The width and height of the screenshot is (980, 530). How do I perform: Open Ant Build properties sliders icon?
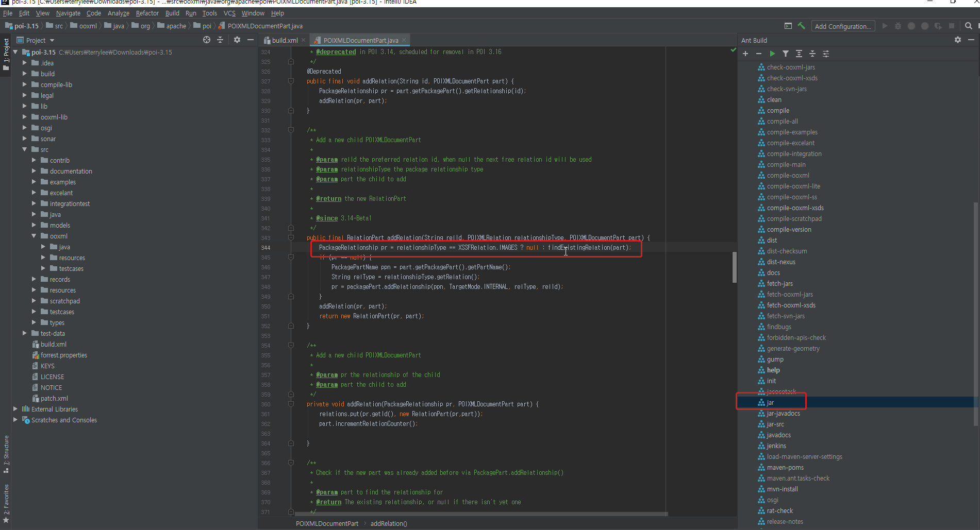(826, 54)
